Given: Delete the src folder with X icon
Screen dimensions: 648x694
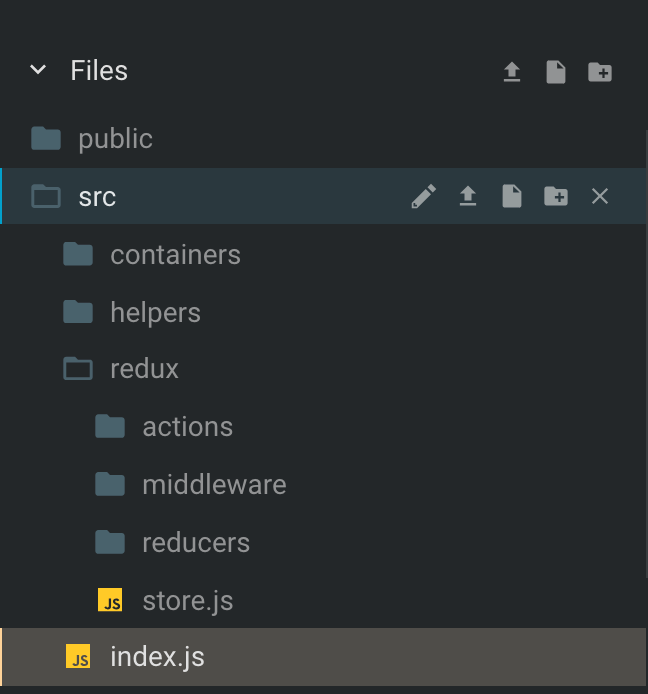Looking at the screenshot, I should click(x=600, y=196).
